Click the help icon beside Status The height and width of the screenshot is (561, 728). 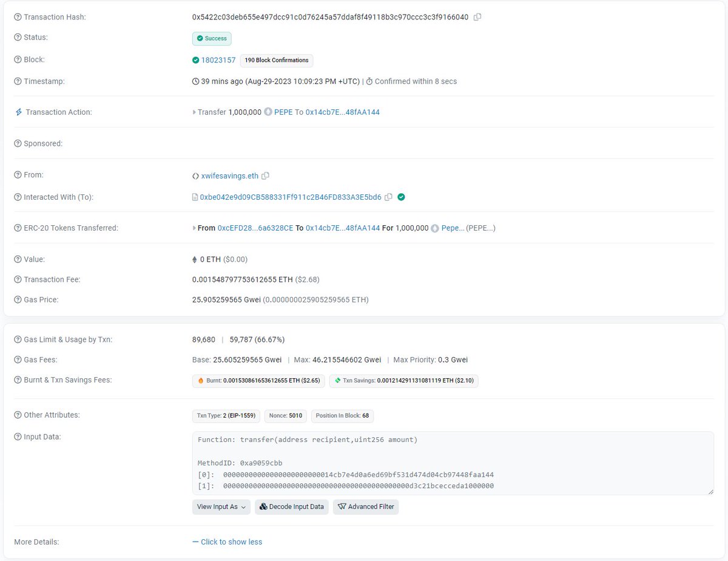18,38
